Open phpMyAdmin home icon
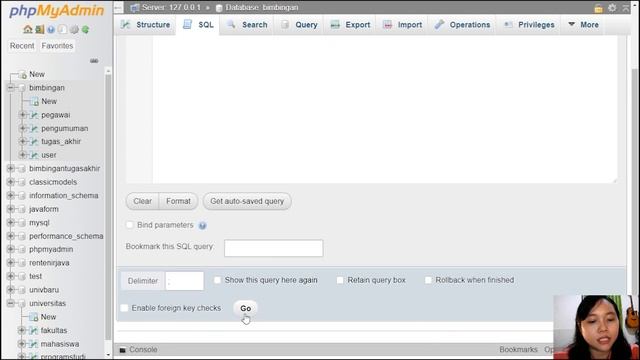 click(28, 29)
